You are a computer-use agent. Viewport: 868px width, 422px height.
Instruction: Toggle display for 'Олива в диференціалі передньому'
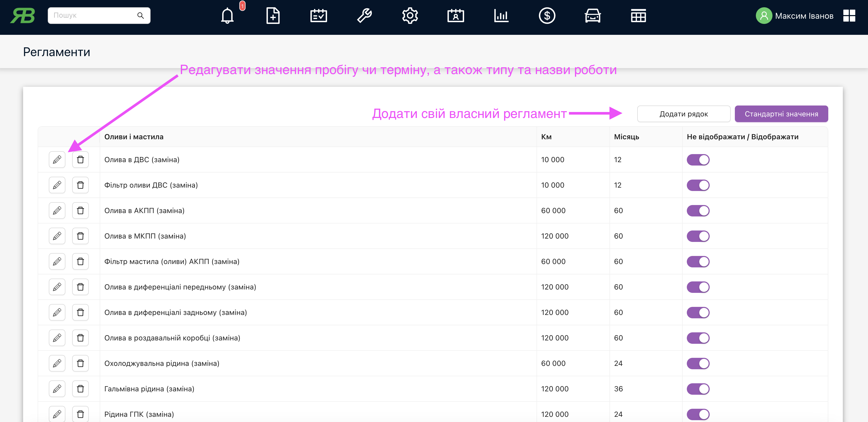pos(698,287)
